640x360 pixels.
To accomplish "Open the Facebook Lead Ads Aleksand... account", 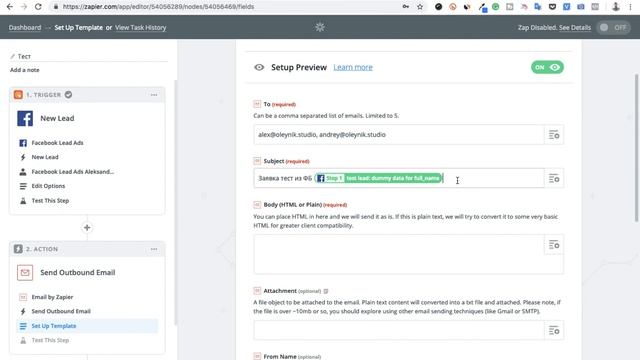I will [x=73, y=172].
